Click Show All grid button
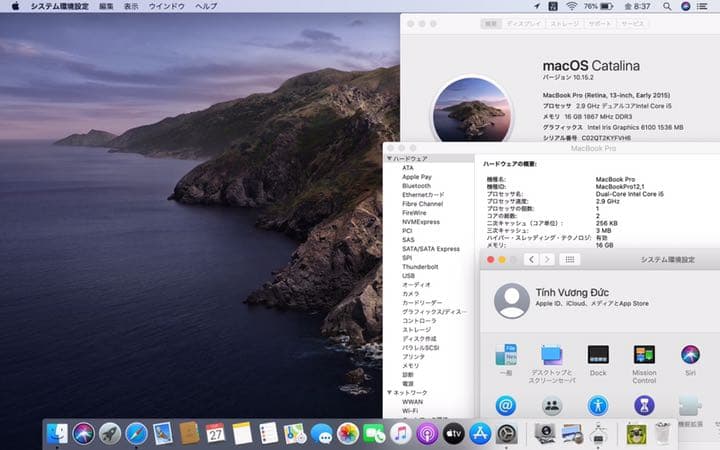This screenshot has height=450, width=720. 570,259
